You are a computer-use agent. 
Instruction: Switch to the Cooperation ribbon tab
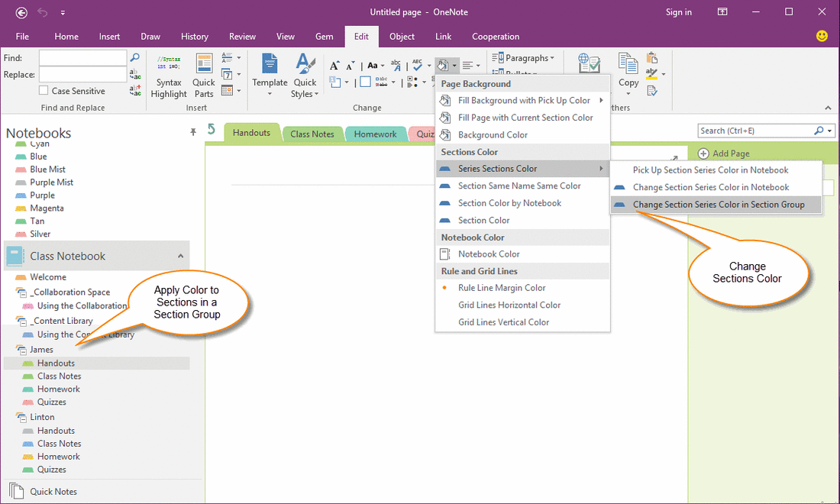(x=496, y=37)
